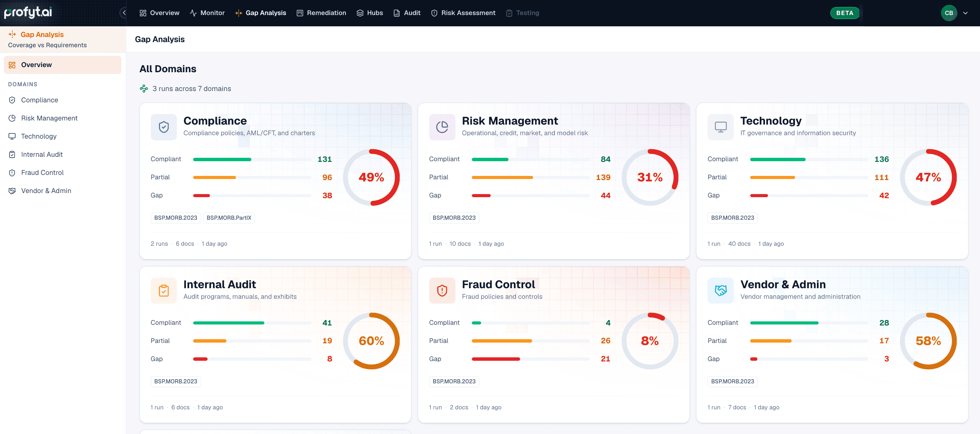The height and width of the screenshot is (434, 980).
Task: Open the Internal Audit card title
Action: coord(220,284)
